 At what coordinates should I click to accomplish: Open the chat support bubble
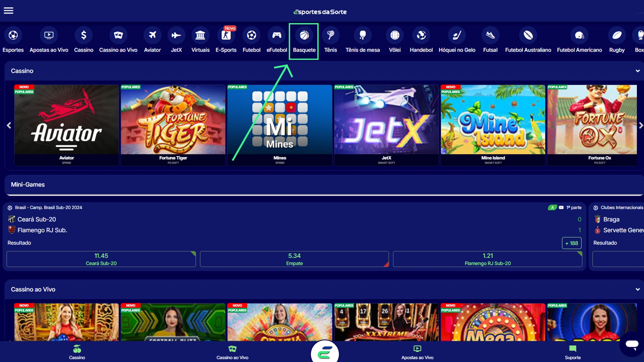(632, 344)
